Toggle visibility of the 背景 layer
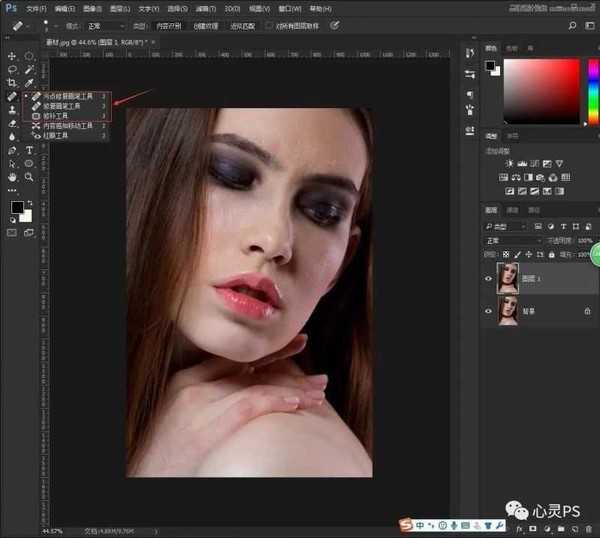600x538 pixels. (488, 312)
